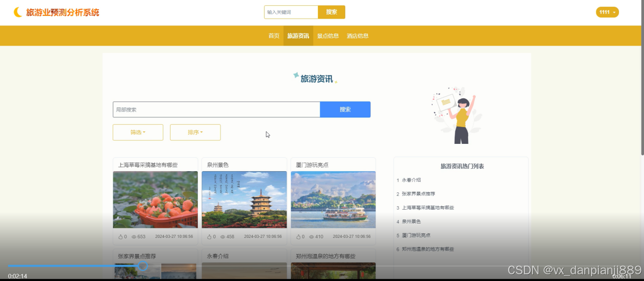Click views eye icon on 上海草莓采摘基地有哪些 card
The height and width of the screenshot is (281, 644).
[x=134, y=237]
